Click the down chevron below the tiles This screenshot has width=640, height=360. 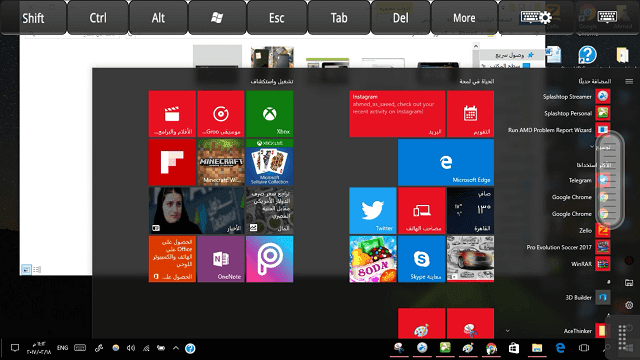[507, 331]
